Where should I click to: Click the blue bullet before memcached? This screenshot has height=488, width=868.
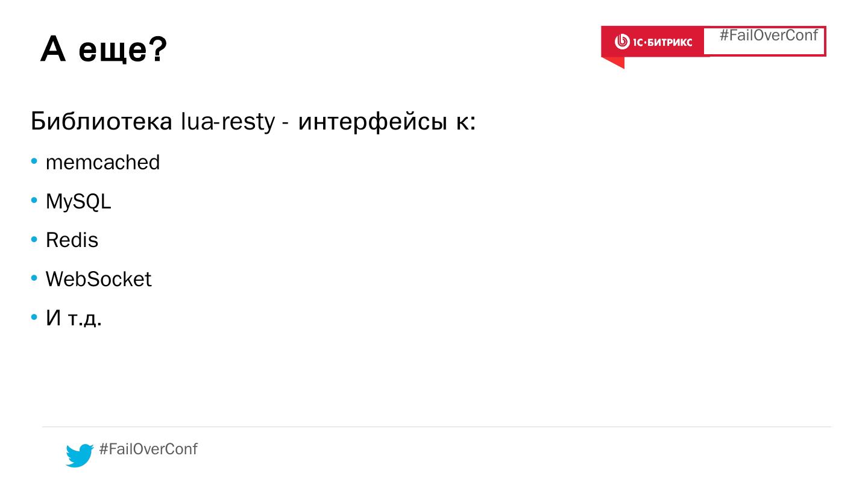click(34, 162)
